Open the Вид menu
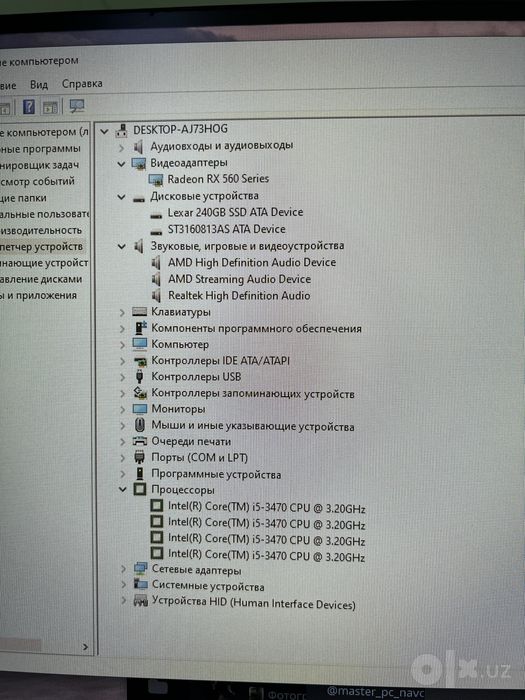 pyautogui.click(x=39, y=84)
